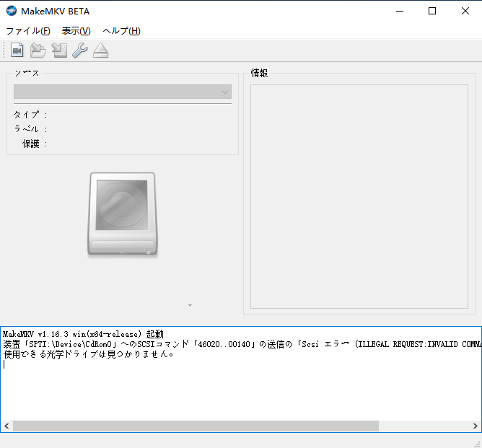Click the resize grip at window corner

coord(478,444)
